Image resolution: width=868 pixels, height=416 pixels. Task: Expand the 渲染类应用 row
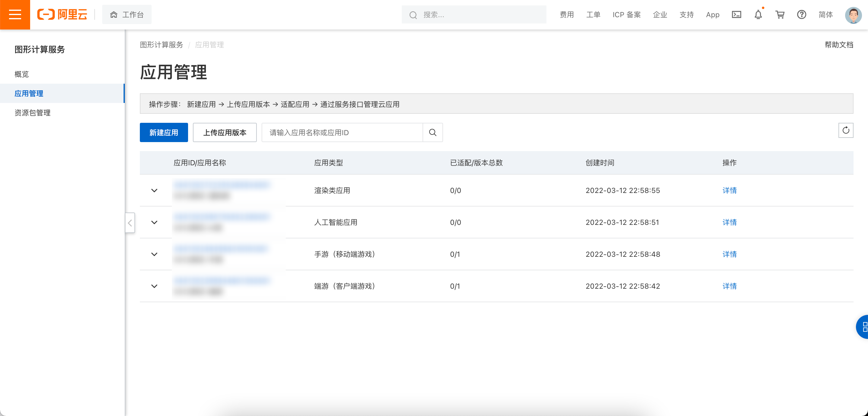154,191
